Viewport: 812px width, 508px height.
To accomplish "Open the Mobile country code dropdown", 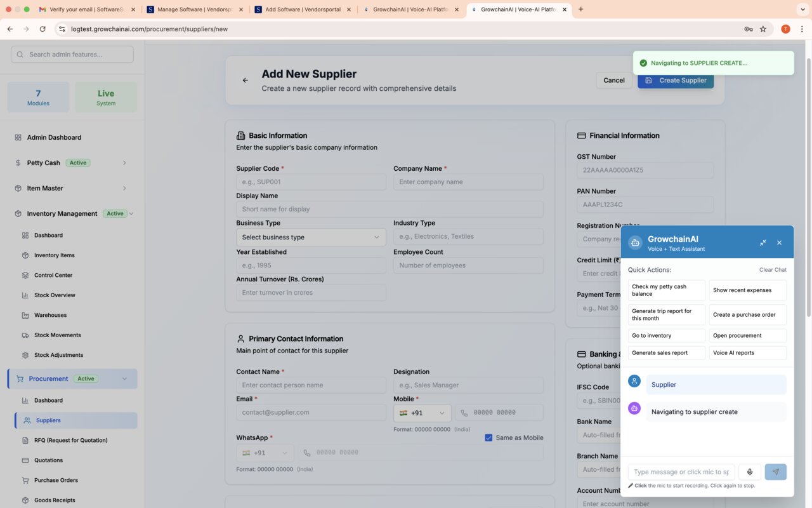I will tap(422, 413).
